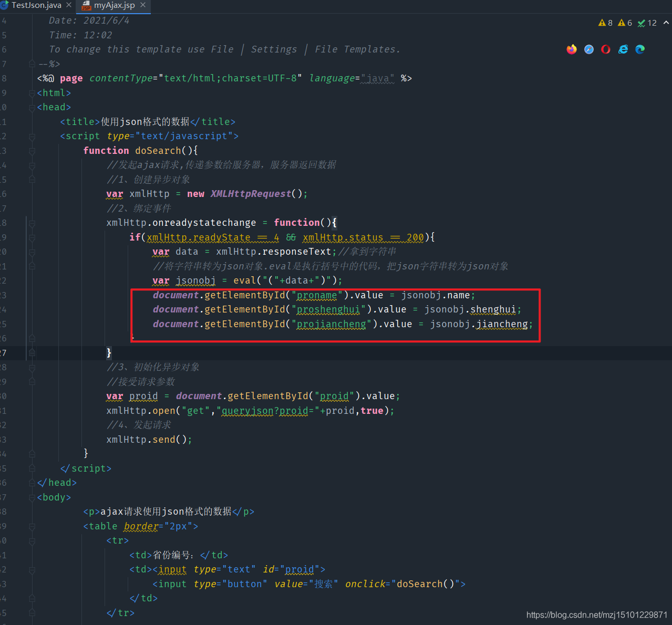The width and height of the screenshot is (672, 625).
Task: Click the xmlHttp.responseText expression
Action: (x=274, y=252)
